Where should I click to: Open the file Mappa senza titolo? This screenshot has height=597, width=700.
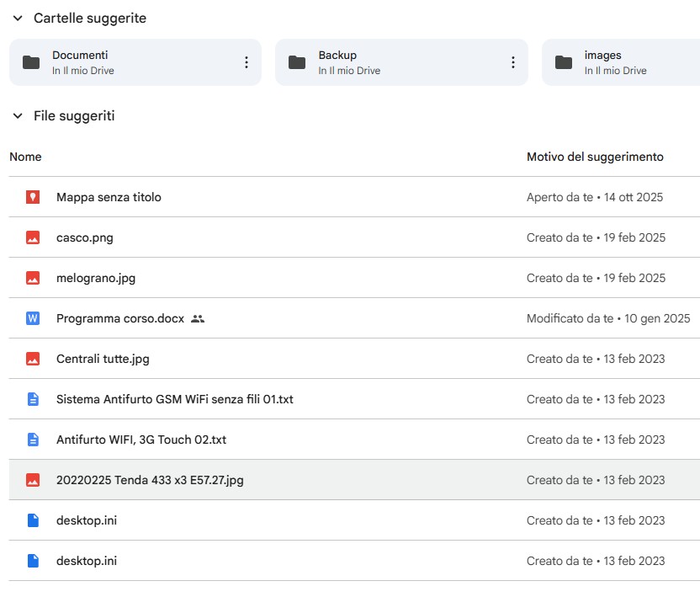(x=110, y=197)
